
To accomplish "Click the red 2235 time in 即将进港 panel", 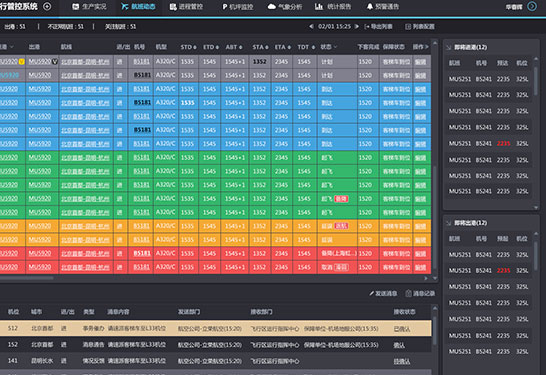I will pyautogui.click(x=503, y=143).
